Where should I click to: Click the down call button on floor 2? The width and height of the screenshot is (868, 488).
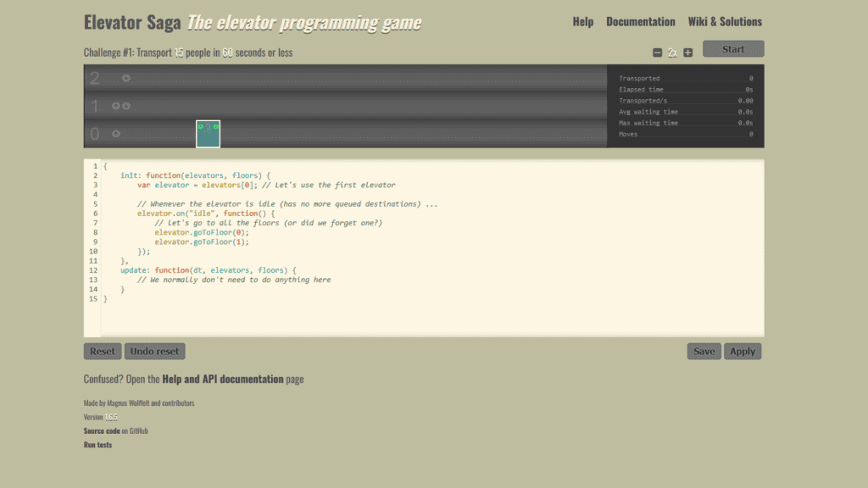pyautogui.click(x=126, y=78)
